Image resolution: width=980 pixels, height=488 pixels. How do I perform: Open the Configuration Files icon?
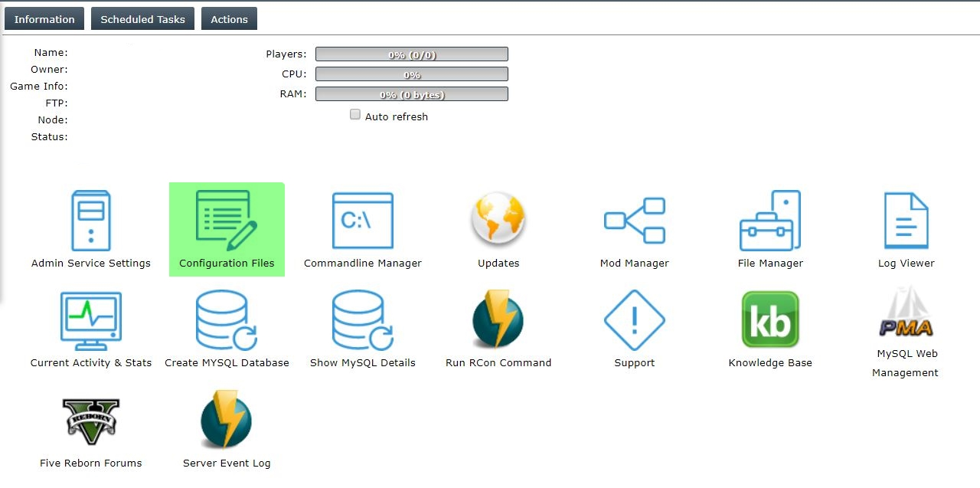[227, 221]
